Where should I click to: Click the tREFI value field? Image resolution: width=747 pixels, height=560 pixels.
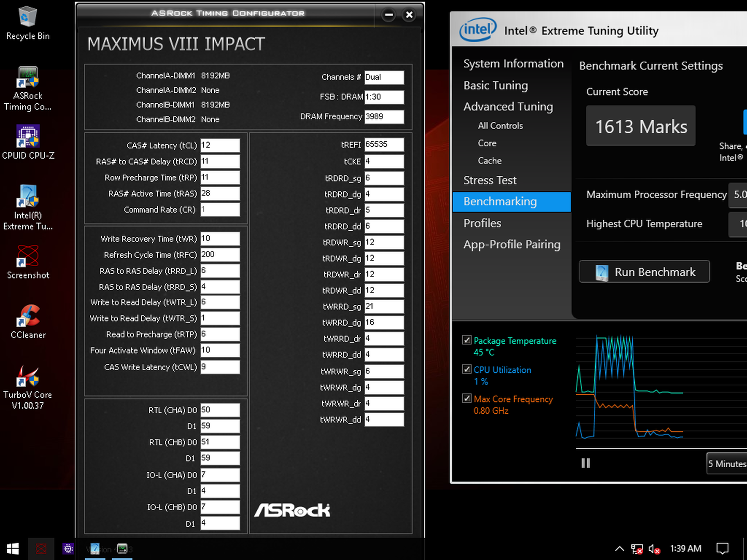(x=384, y=145)
